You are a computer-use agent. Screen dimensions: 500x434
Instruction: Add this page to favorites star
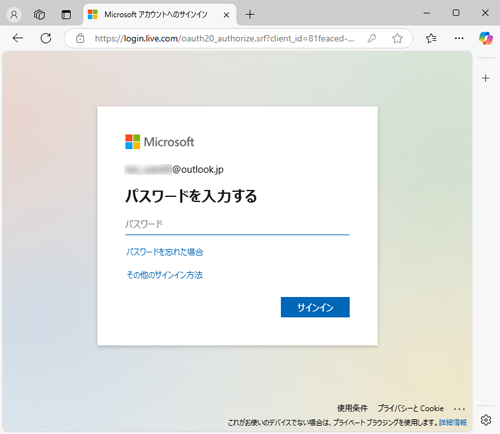pyautogui.click(x=397, y=39)
